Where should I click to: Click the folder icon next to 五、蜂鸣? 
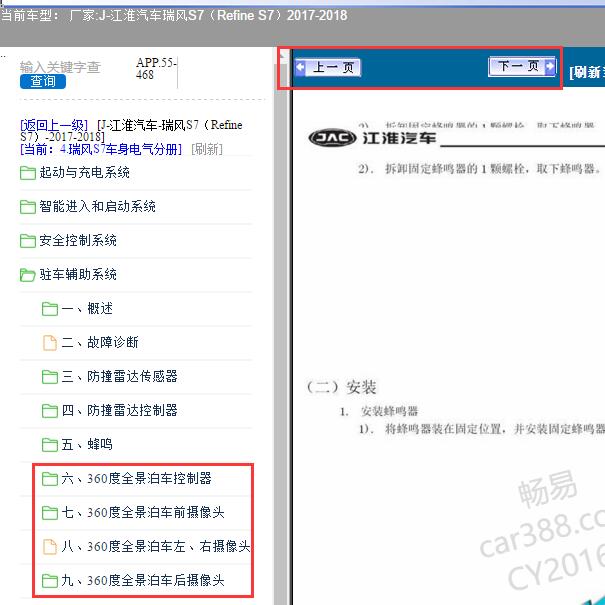[x=50, y=444]
